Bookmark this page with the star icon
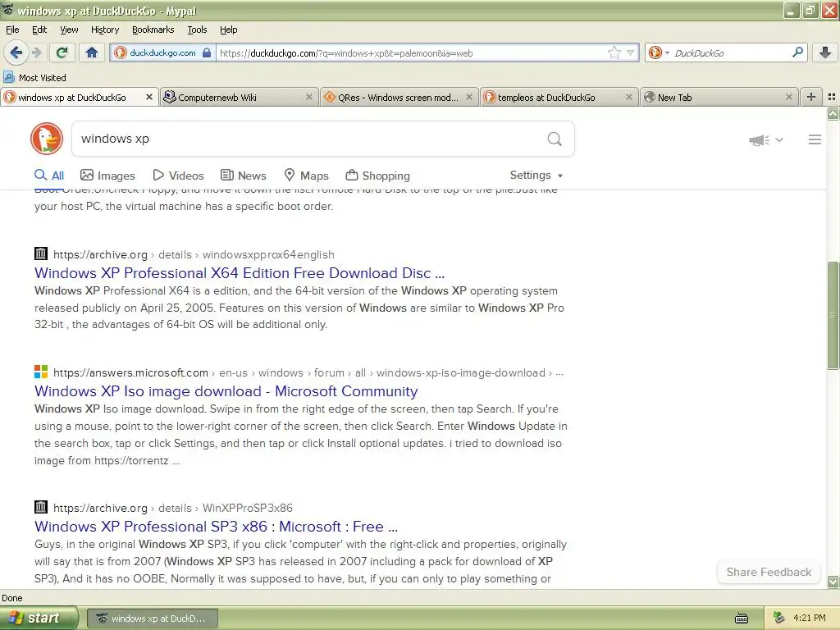The image size is (840, 630). [x=614, y=52]
